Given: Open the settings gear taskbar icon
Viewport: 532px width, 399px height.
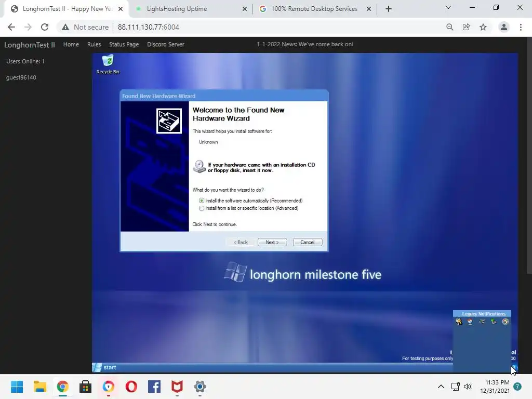Looking at the screenshot, I should point(200,387).
